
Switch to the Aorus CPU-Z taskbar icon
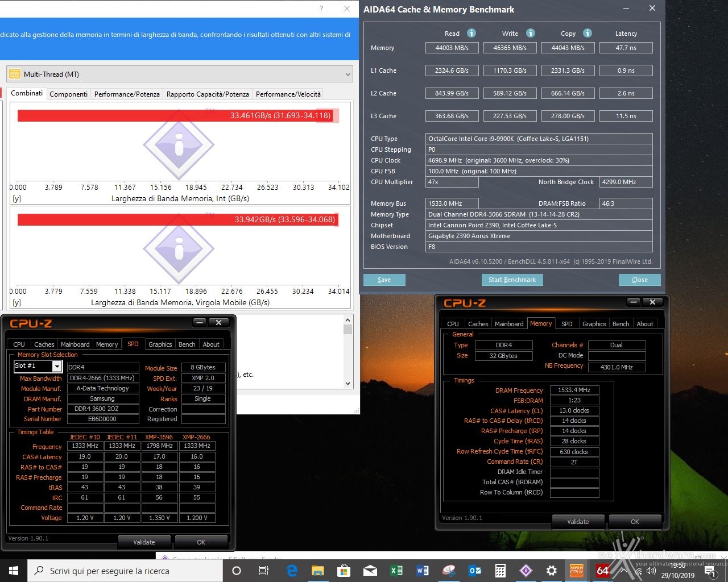577,571
